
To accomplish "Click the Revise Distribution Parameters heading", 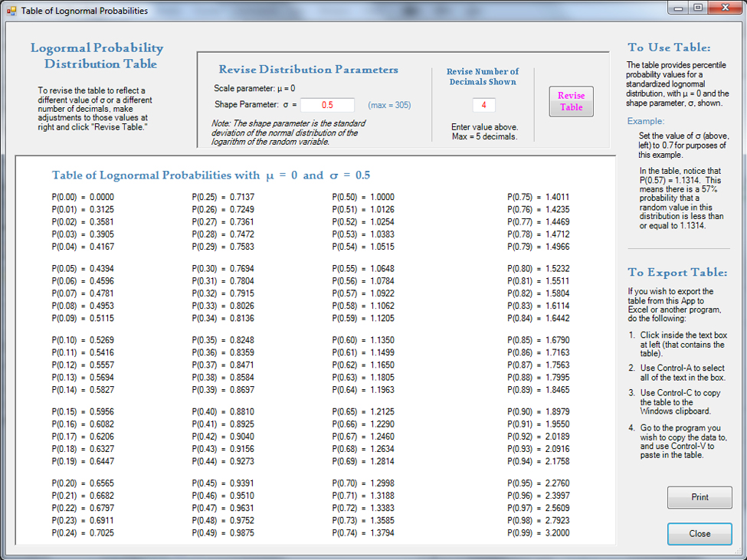I will click(308, 70).
